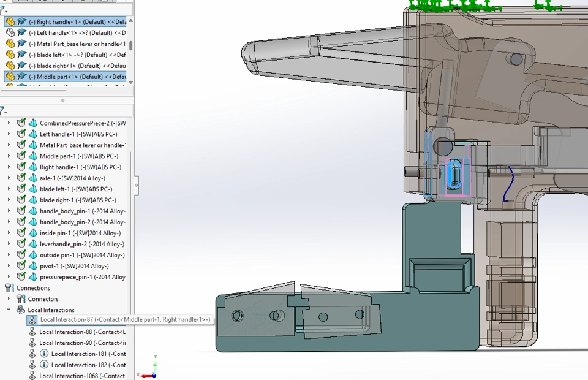Expand the blade right-1 node

pos(9,200)
